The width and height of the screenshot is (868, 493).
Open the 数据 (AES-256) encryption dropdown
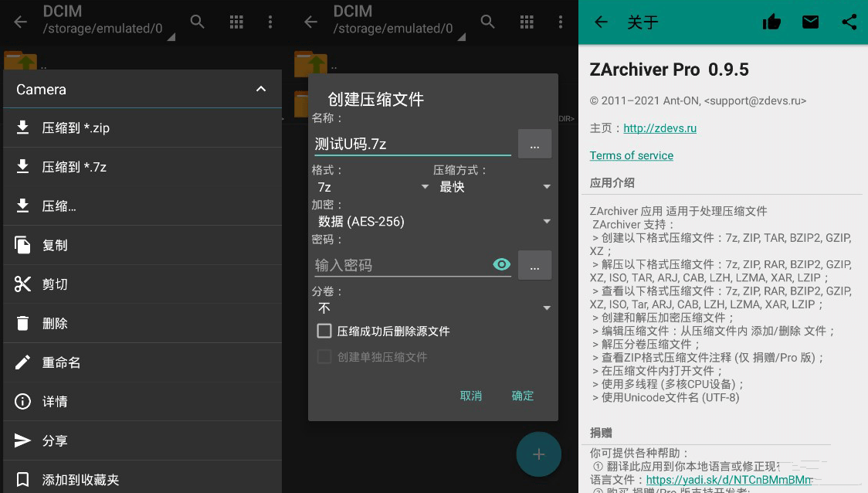coord(432,222)
